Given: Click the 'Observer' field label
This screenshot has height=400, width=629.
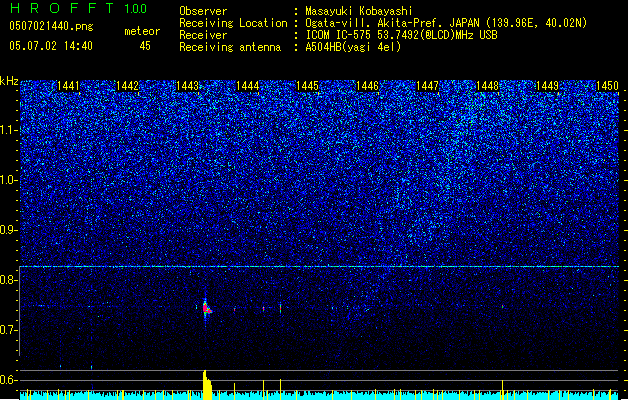Looking at the screenshot, I should click(x=203, y=11).
